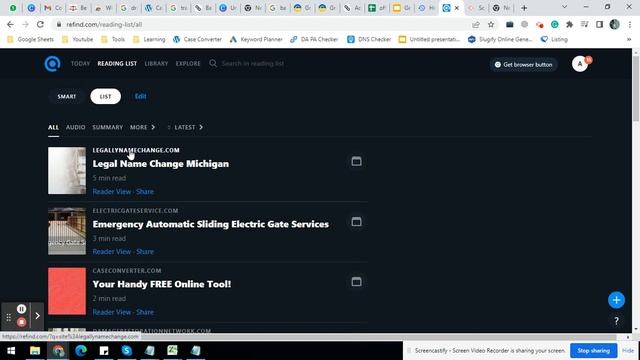Screen dimensions: 640x360
Task: Click the browser address bar
Action: click(x=261, y=24)
